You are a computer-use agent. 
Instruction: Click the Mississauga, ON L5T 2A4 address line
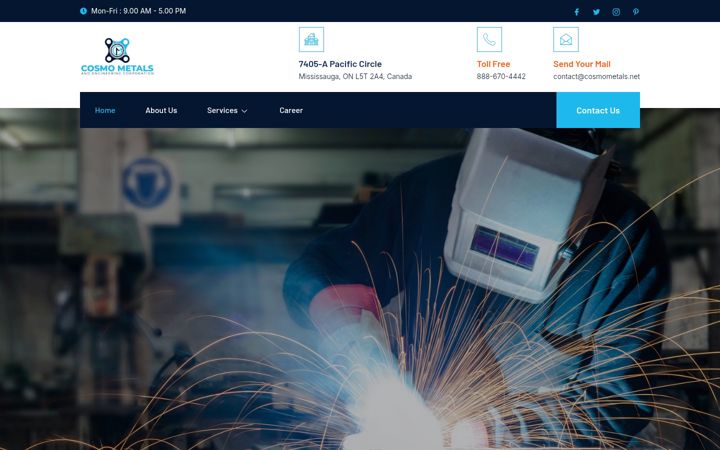(x=355, y=76)
